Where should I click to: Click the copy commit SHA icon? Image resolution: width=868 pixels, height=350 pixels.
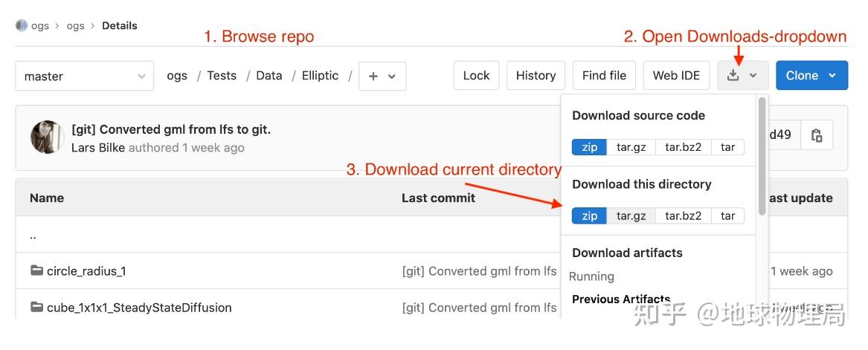tap(817, 135)
